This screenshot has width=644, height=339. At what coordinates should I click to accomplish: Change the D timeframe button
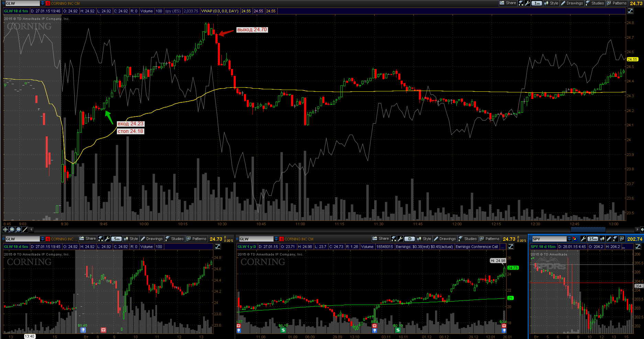click(x=409, y=239)
